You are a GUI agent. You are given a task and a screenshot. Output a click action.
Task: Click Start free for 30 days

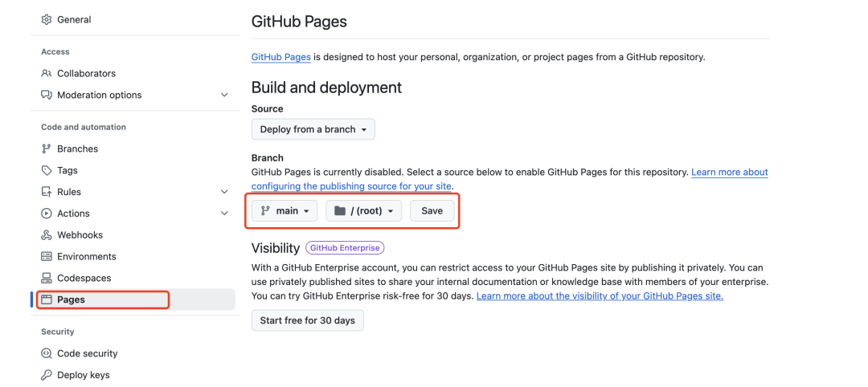(308, 320)
